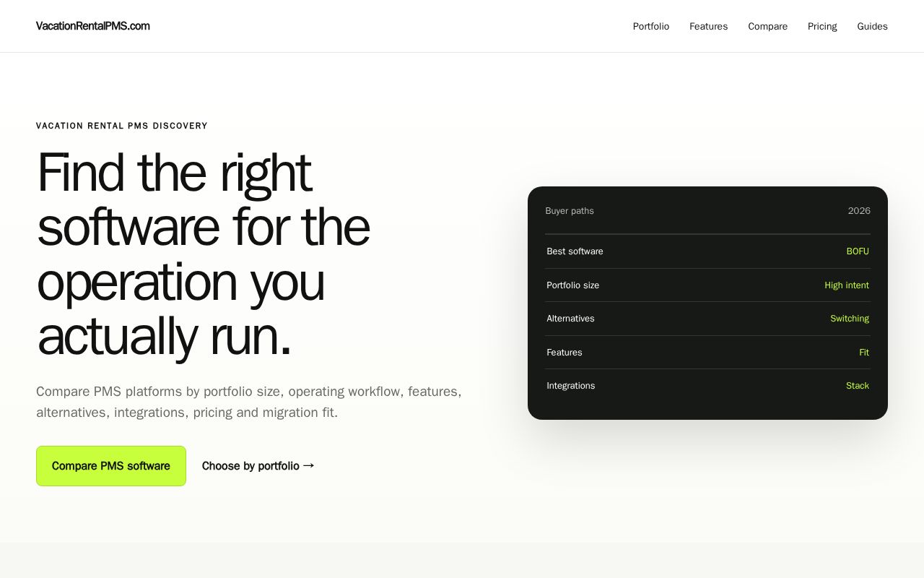Click the High intent tag
The width and height of the screenshot is (924, 578).
click(847, 285)
